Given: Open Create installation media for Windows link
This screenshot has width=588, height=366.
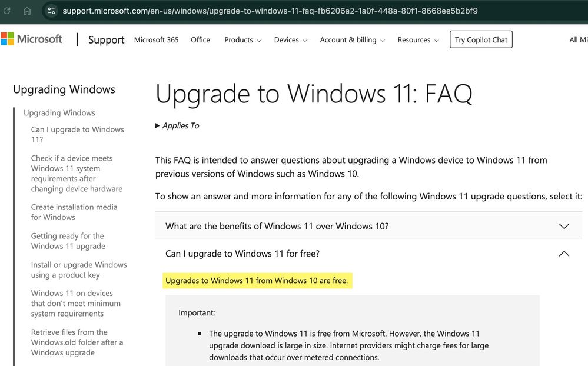Looking at the screenshot, I should coord(74,212).
